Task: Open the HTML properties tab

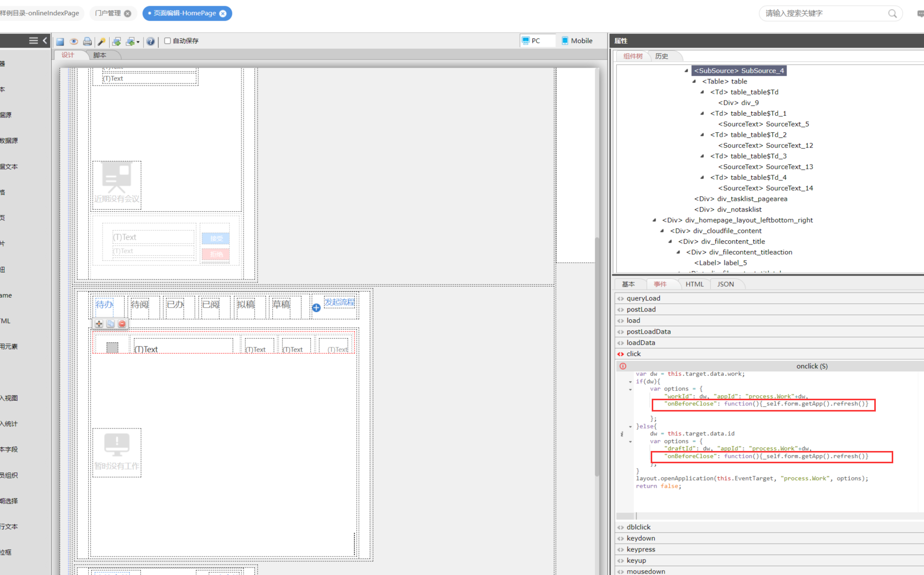Action: 695,284
